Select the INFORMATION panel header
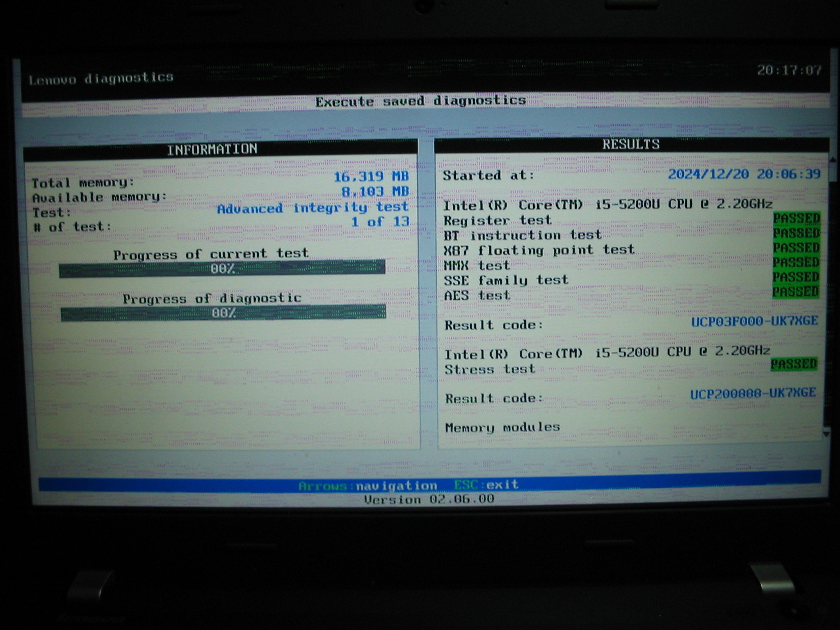 (x=212, y=149)
